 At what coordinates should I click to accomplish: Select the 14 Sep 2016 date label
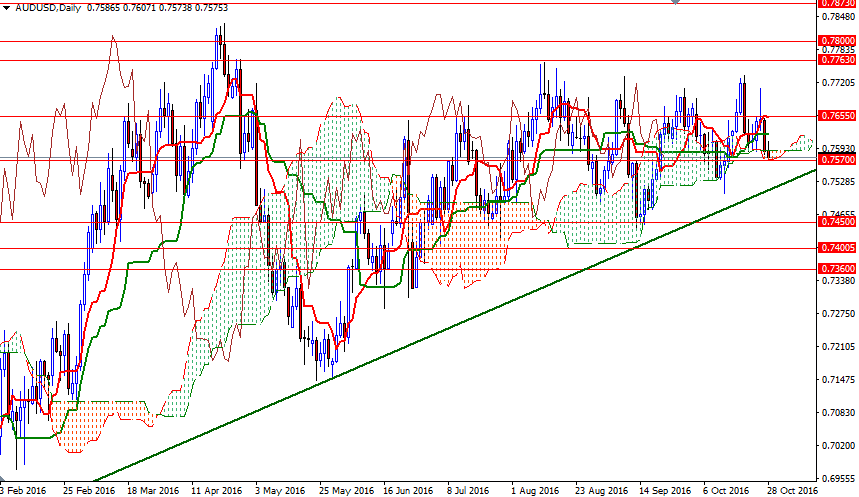pos(665,490)
